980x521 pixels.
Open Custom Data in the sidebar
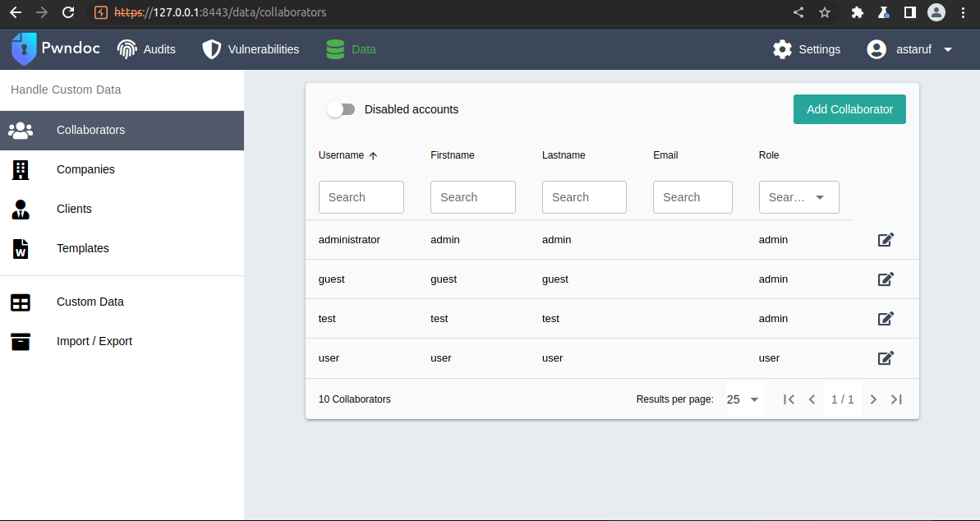tap(90, 302)
